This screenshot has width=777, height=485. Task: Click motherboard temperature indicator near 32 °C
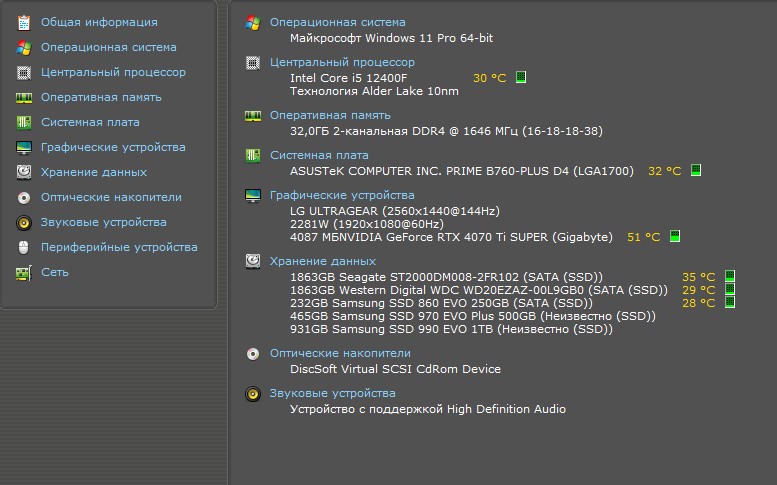696,170
